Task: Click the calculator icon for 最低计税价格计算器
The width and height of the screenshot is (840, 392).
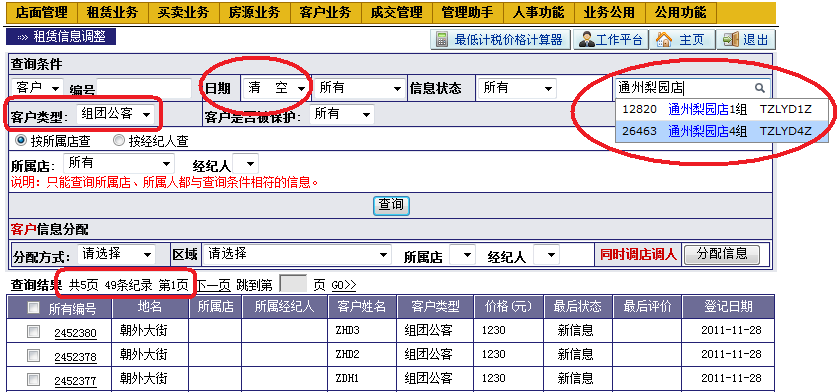Action: [x=442, y=40]
